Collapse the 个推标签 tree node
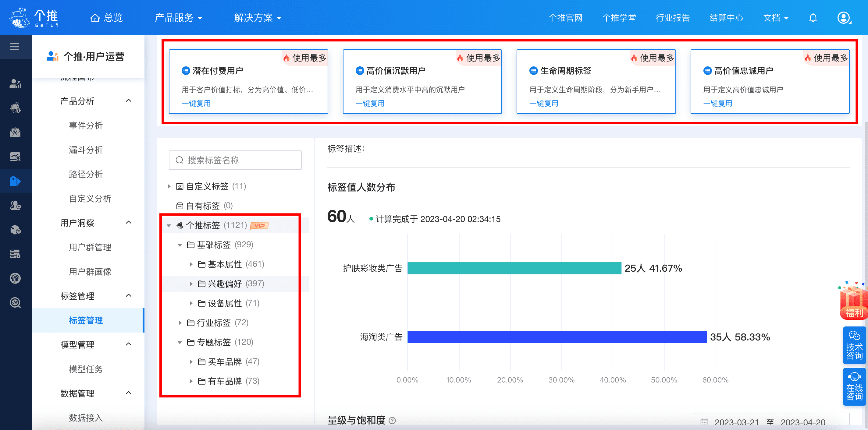 coord(169,226)
